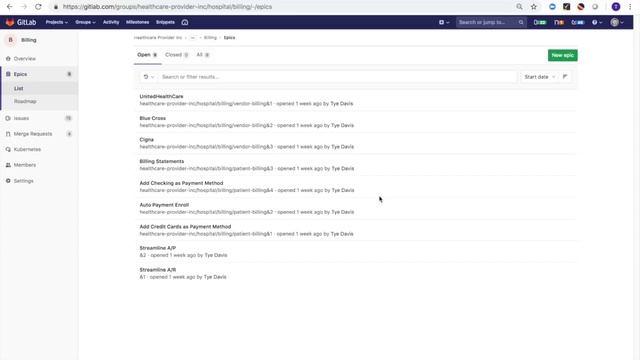Bookmark this page with the star icon
Screen dimensions: 640x360
[533, 7]
